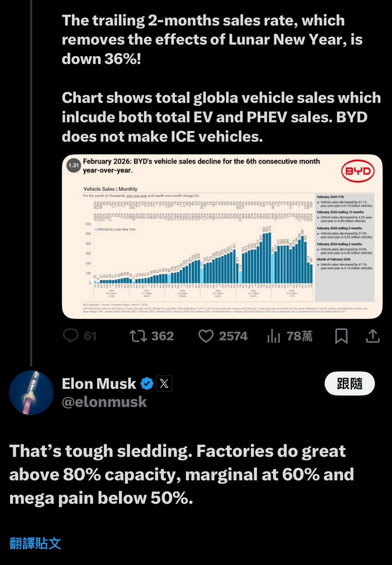Like the post with the heart icon

click(206, 336)
